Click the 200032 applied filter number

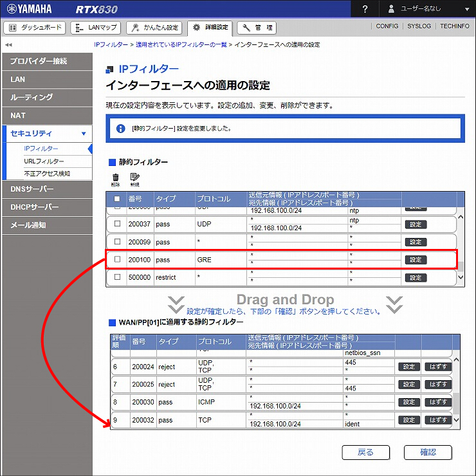143,420
